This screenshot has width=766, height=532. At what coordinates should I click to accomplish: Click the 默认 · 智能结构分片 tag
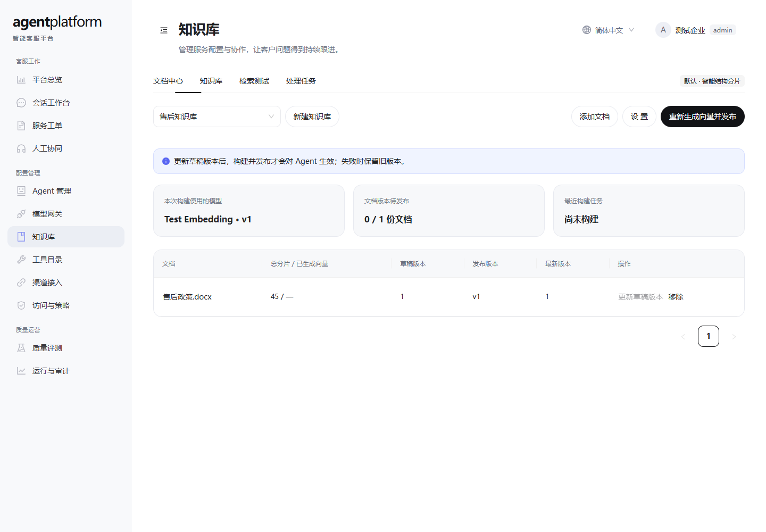(x=712, y=81)
